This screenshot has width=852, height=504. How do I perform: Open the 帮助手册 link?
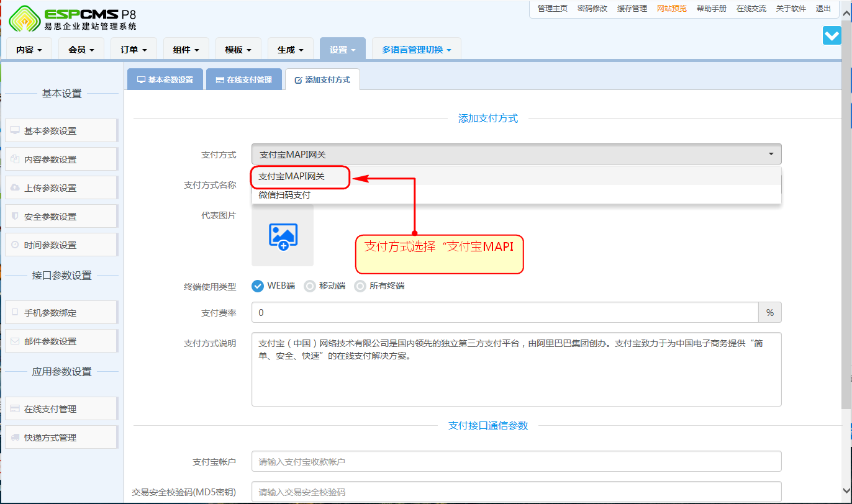(712, 9)
